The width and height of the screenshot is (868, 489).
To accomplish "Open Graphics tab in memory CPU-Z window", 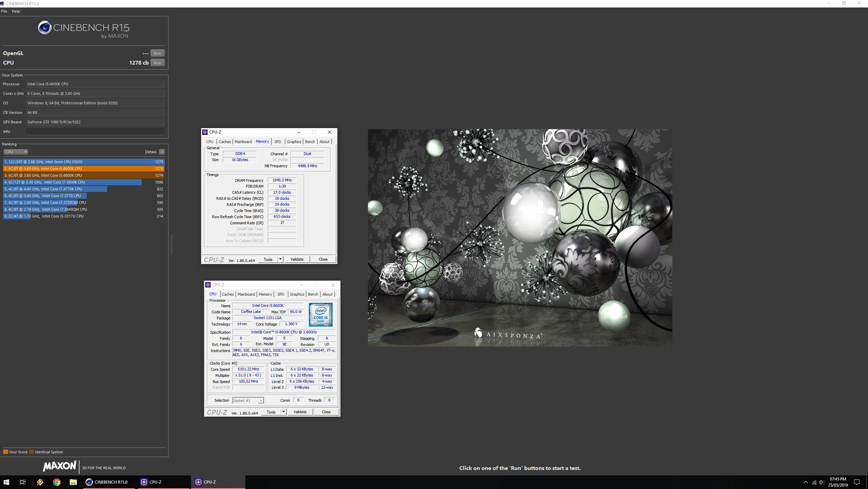I will [294, 142].
